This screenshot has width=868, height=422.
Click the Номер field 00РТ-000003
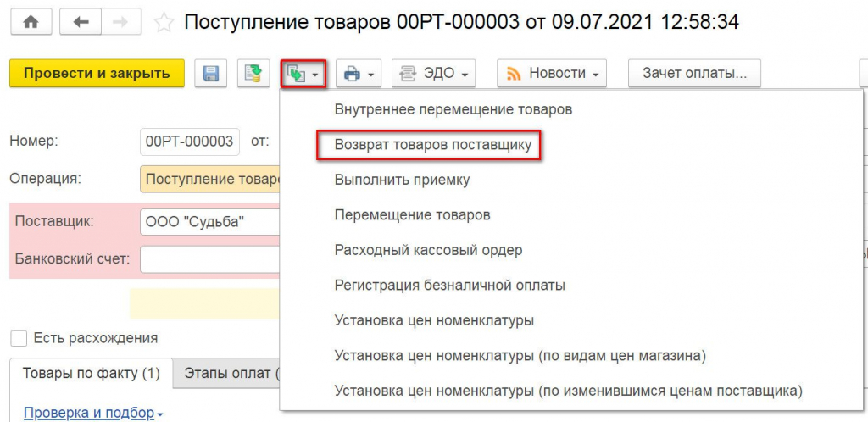point(189,142)
